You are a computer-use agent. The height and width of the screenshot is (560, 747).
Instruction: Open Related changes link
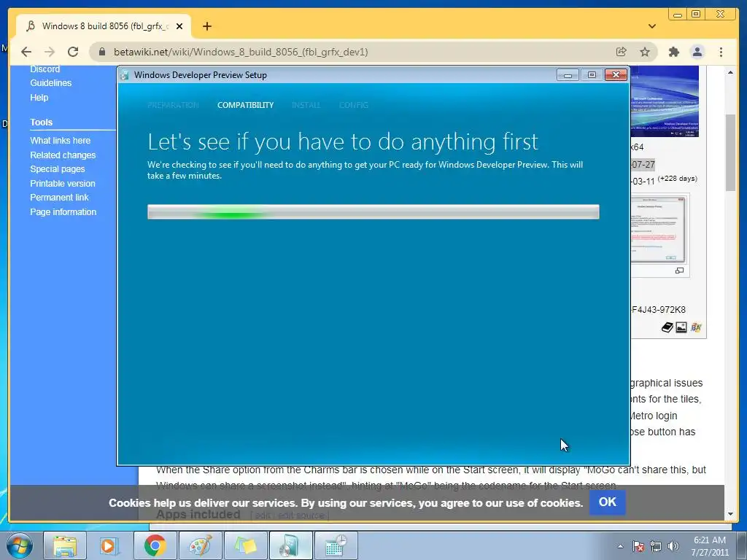point(63,155)
